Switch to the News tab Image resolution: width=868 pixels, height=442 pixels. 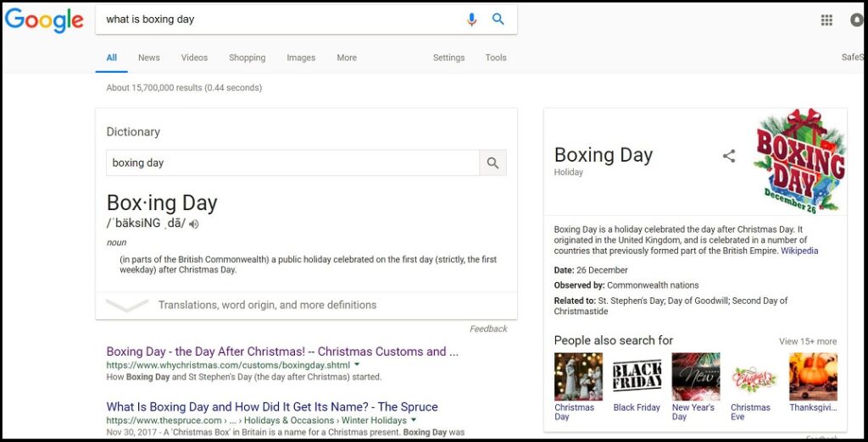coord(149,58)
